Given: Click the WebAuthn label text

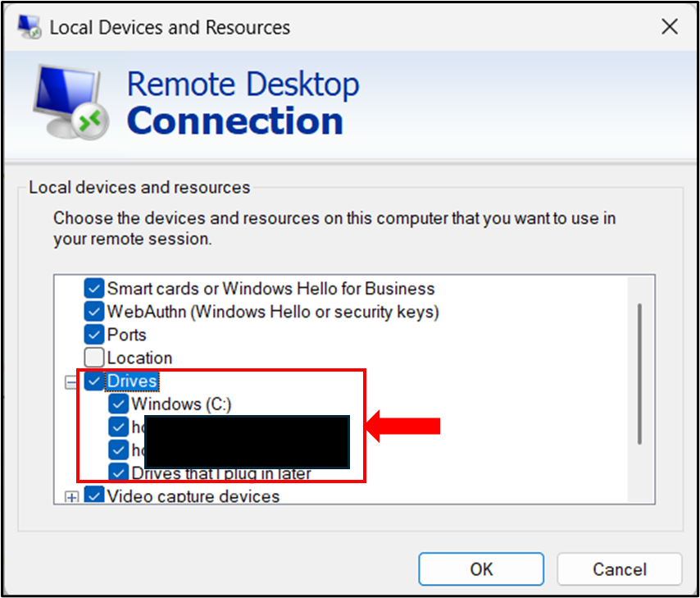Looking at the screenshot, I should click(274, 311).
